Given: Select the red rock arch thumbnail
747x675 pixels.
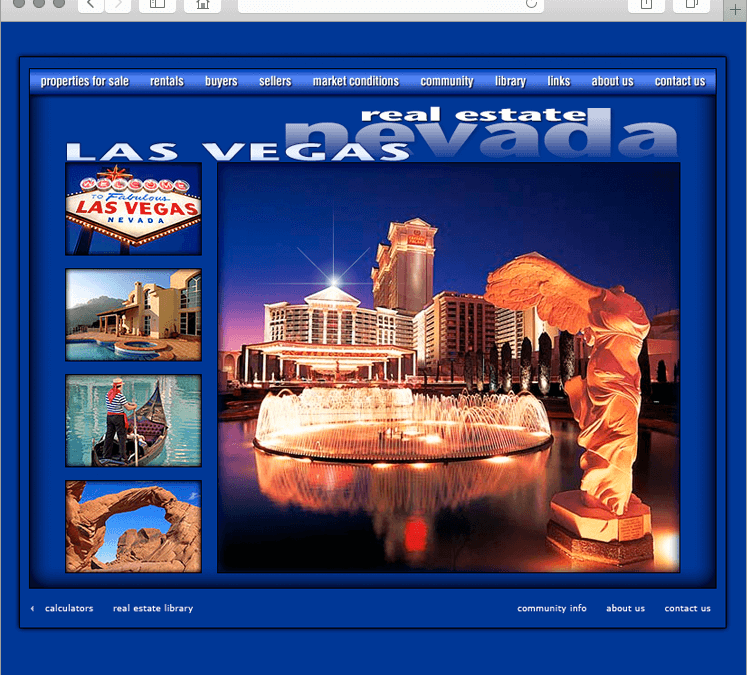Looking at the screenshot, I should coord(133,526).
